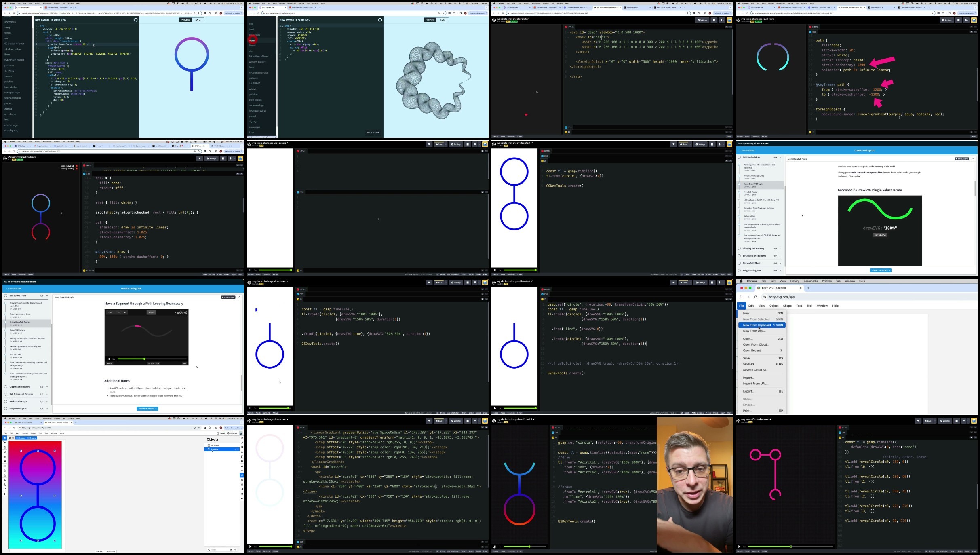
Task: Click the Save to URL button
Action: tap(373, 133)
